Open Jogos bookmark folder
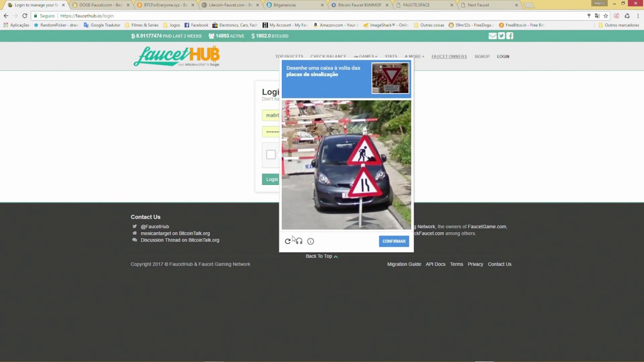The image size is (644, 362). [x=171, y=25]
